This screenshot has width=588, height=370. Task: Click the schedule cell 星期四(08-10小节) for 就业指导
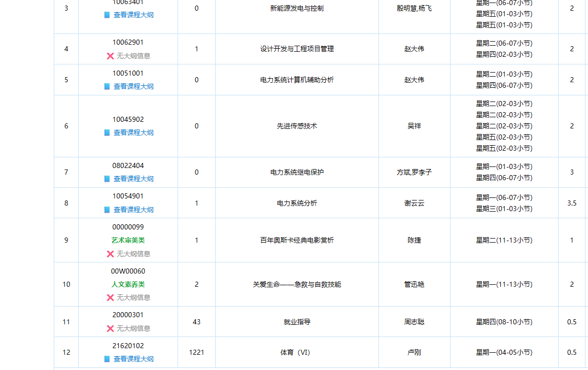tap(504, 321)
